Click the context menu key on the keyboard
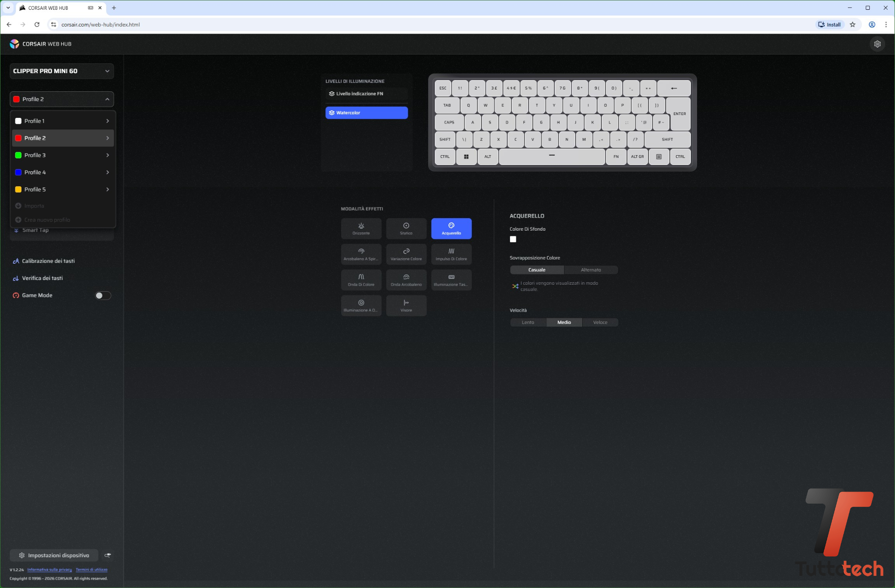This screenshot has width=895, height=588. click(x=659, y=157)
